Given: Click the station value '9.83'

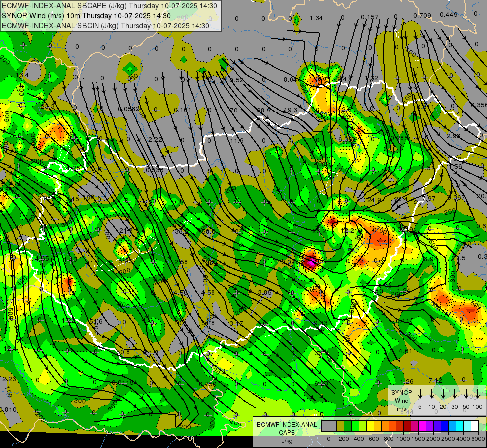Looking at the screenshot, I should click(320, 323).
